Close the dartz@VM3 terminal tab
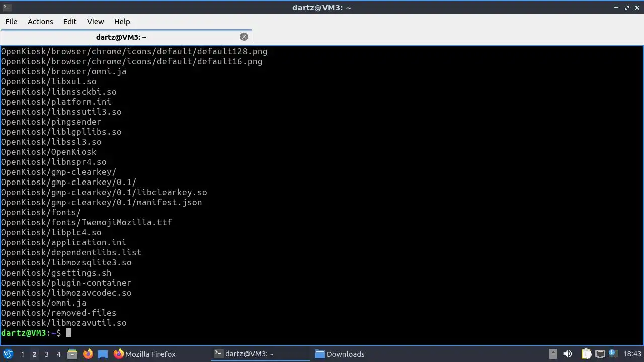The height and width of the screenshot is (362, 644). 244,37
